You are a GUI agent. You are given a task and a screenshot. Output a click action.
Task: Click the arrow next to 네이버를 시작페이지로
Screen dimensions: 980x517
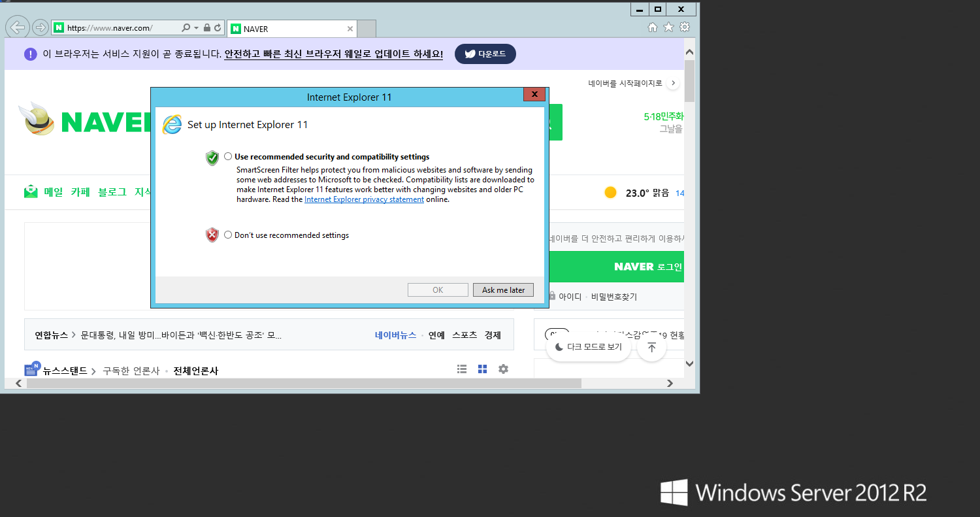coord(674,84)
